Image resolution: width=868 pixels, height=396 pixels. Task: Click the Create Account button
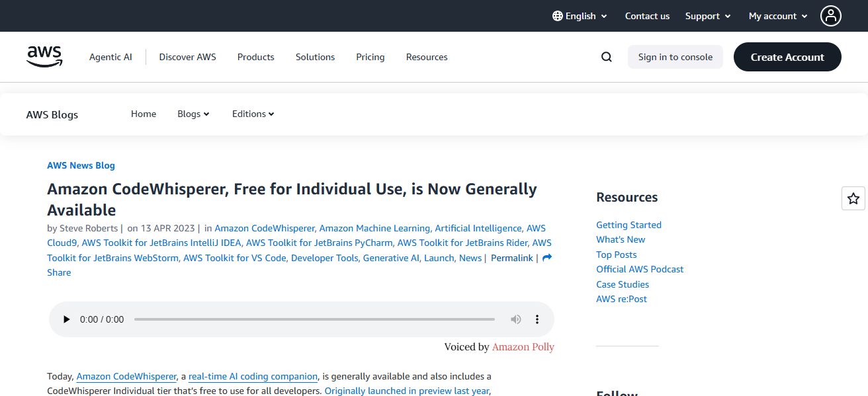pyautogui.click(x=787, y=57)
